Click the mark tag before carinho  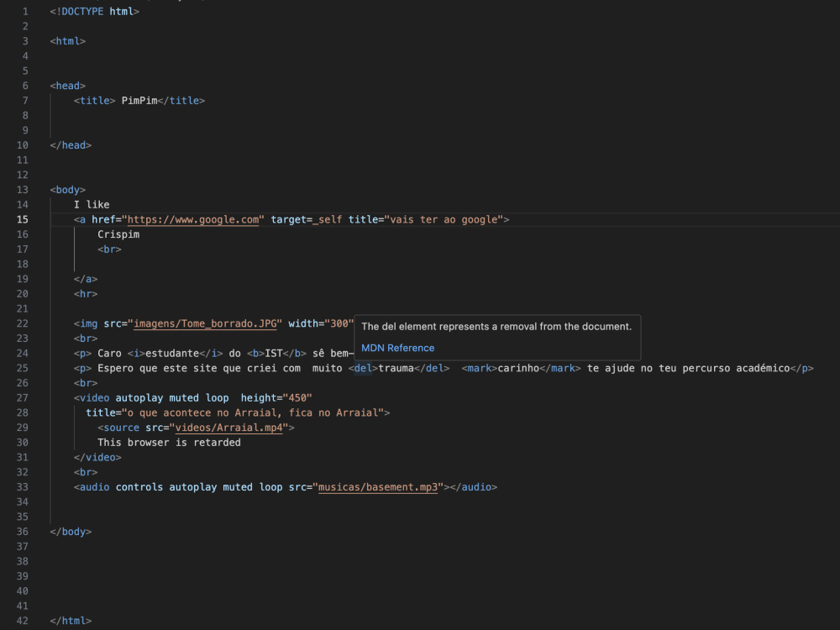click(x=480, y=368)
